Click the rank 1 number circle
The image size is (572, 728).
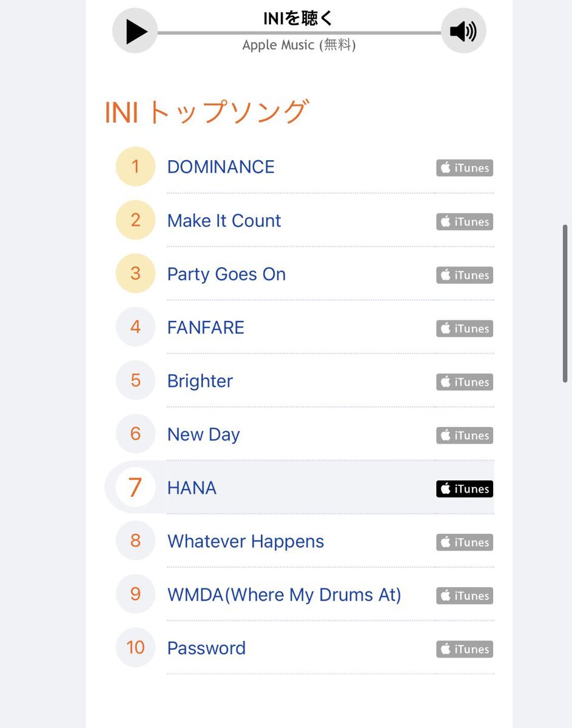coord(135,166)
